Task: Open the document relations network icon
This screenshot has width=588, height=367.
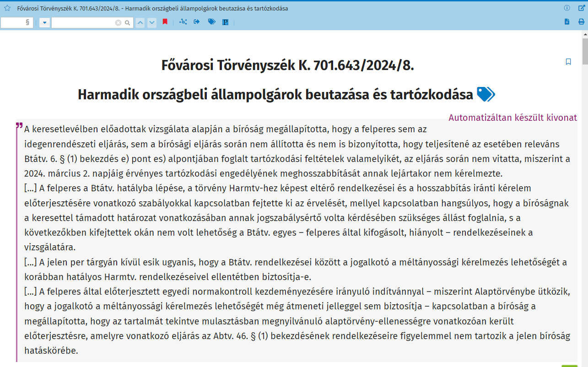Action: coord(183,22)
